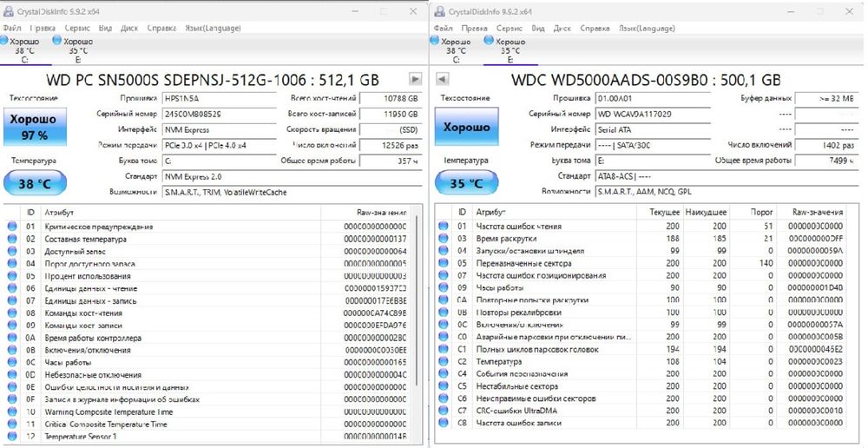The height and width of the screenshot is (448, 868).
Task: Click 38 °C temperature button
Action: (35, 183)
